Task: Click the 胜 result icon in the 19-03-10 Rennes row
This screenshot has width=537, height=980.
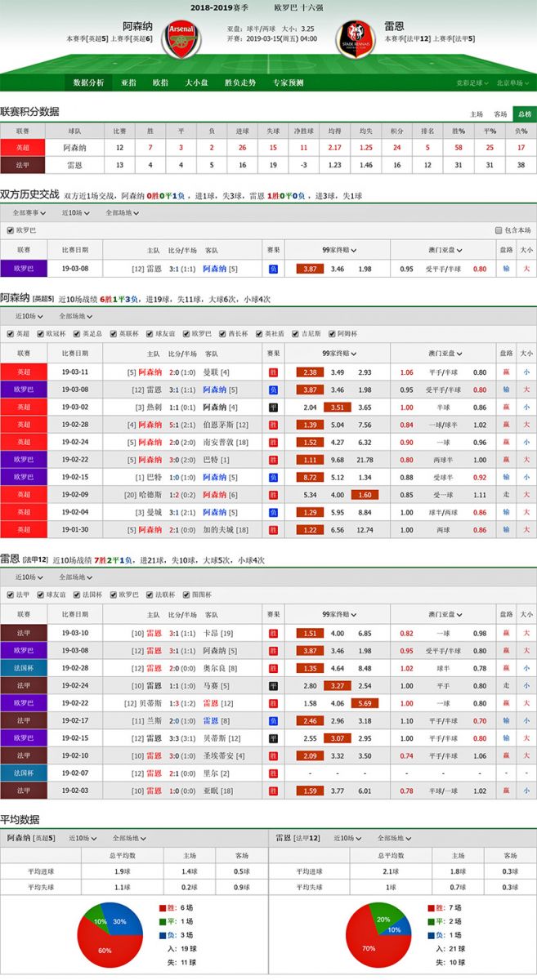Action: [274, 633]
